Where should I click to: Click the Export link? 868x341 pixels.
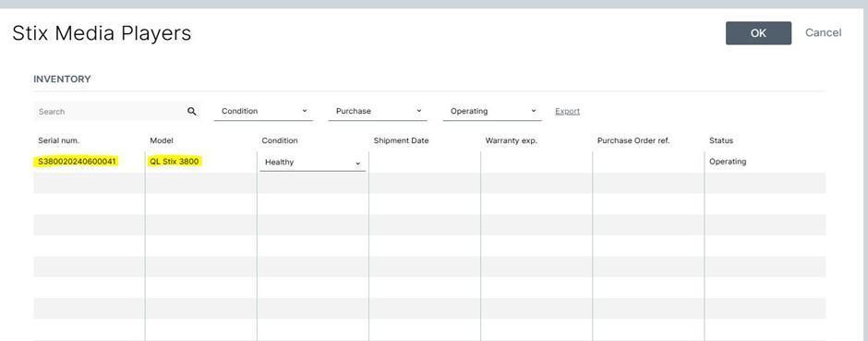tap(567, 111)
